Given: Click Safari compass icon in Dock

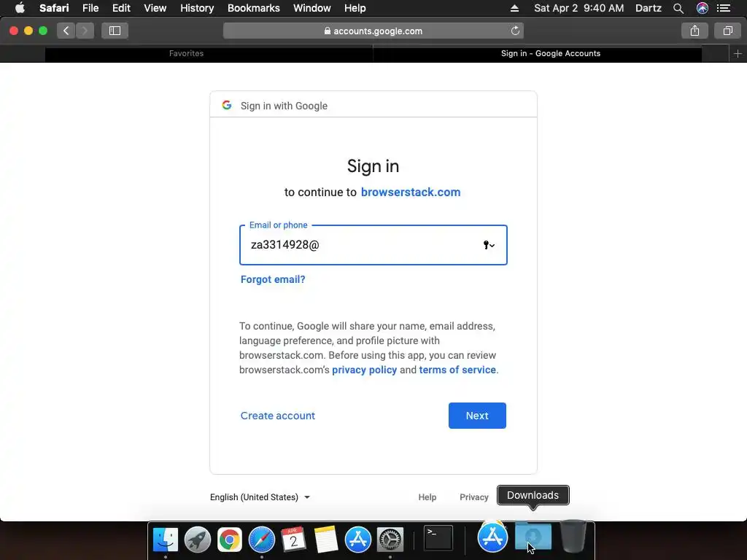Looking at the screenshot, I should tap(262, 540).
